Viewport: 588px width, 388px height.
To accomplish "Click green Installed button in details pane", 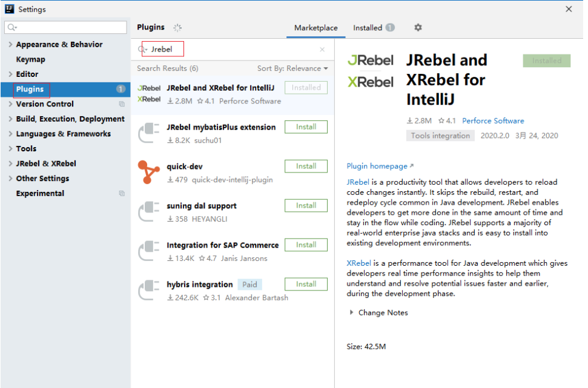I will tap(546, 61).
